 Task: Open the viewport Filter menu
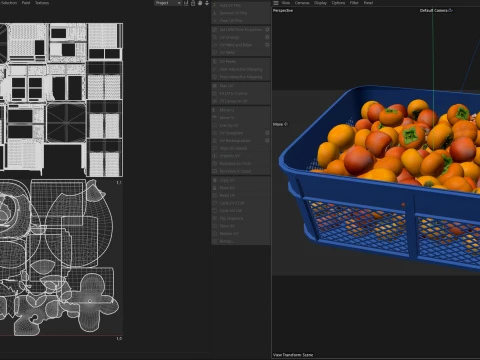click(x=354, y=3)
